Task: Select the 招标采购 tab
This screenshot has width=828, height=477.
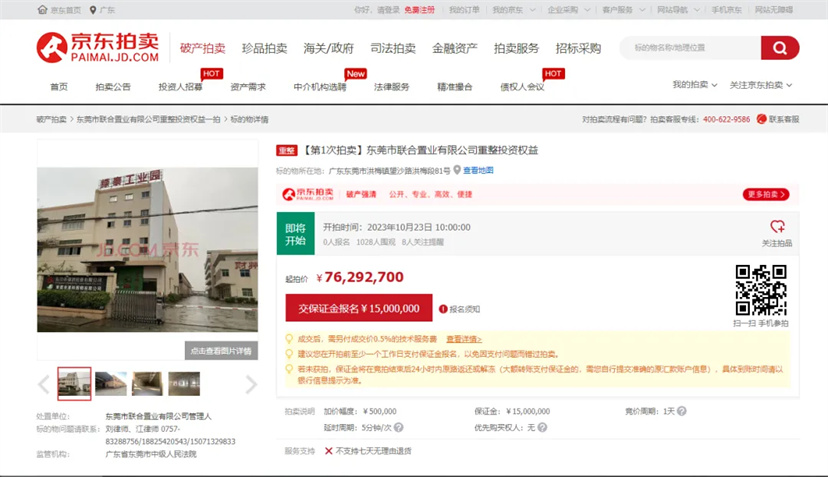Action: 578,48
